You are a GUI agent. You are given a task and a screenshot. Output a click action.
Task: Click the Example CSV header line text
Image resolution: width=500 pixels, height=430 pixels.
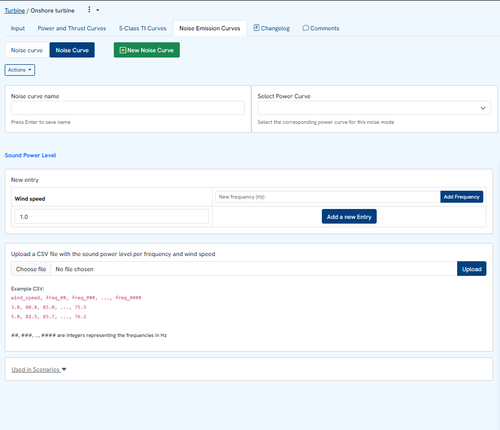pyautogui.click(x=76, y=298)
